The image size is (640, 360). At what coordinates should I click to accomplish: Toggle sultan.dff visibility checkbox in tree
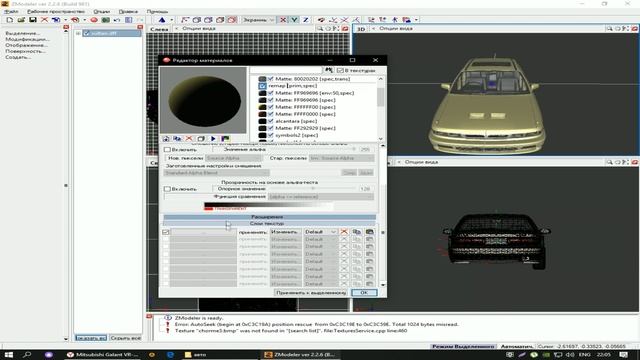(86, 33)
